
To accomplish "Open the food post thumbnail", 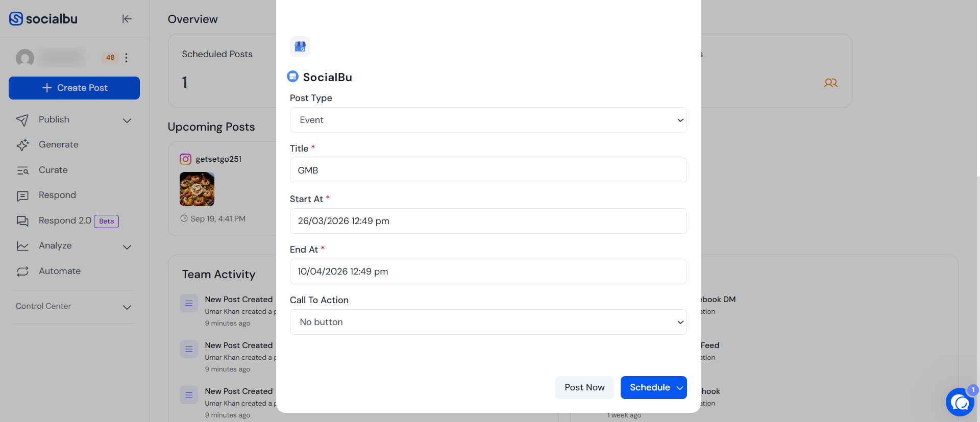I will (197, 189).
